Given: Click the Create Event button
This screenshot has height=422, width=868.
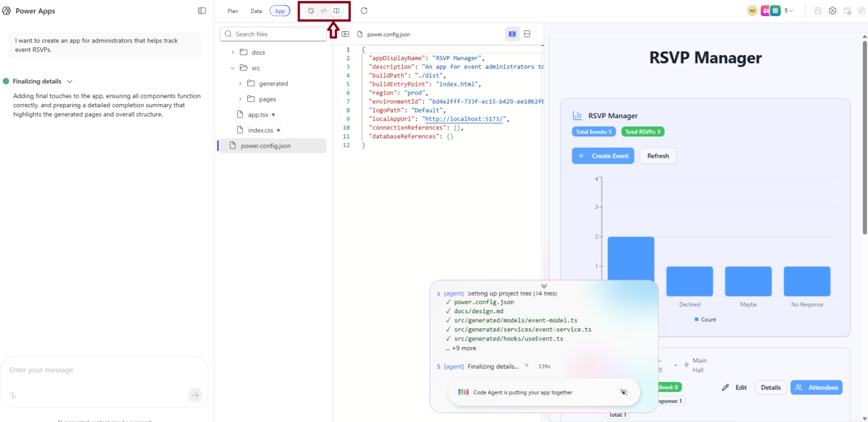Looking at the screenshot, I should tap(603, 156).
